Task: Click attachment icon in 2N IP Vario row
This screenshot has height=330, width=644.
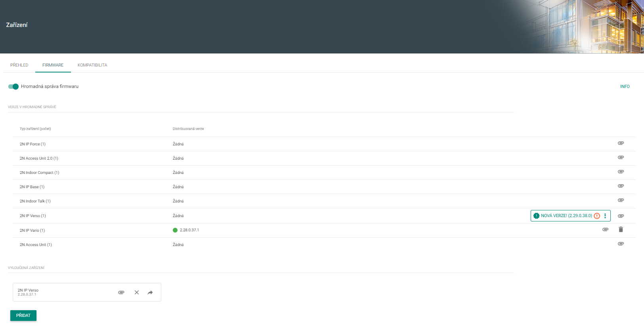Action: (x=605, y=229)
